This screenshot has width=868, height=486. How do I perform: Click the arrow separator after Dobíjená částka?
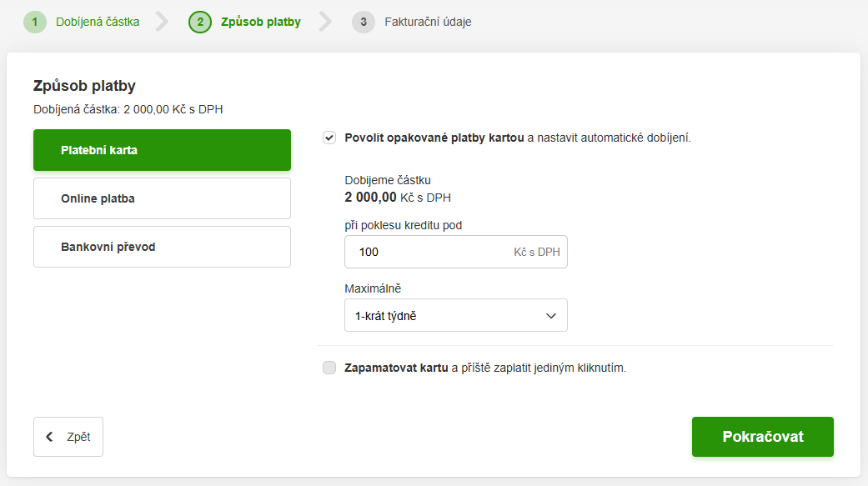163,22
